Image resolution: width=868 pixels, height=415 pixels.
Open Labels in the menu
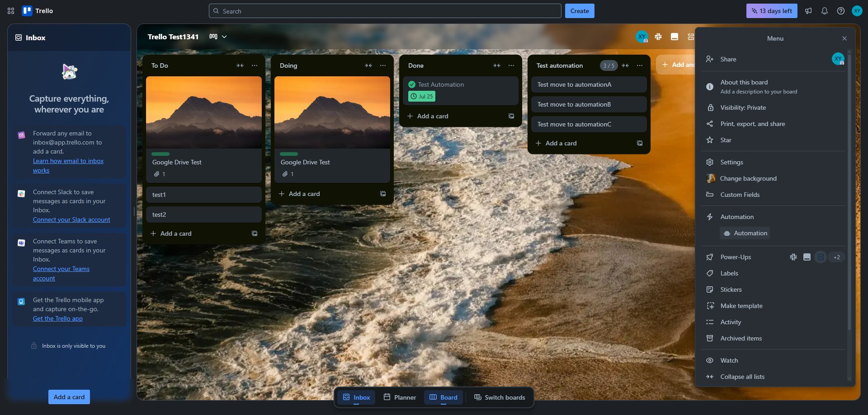773,273
